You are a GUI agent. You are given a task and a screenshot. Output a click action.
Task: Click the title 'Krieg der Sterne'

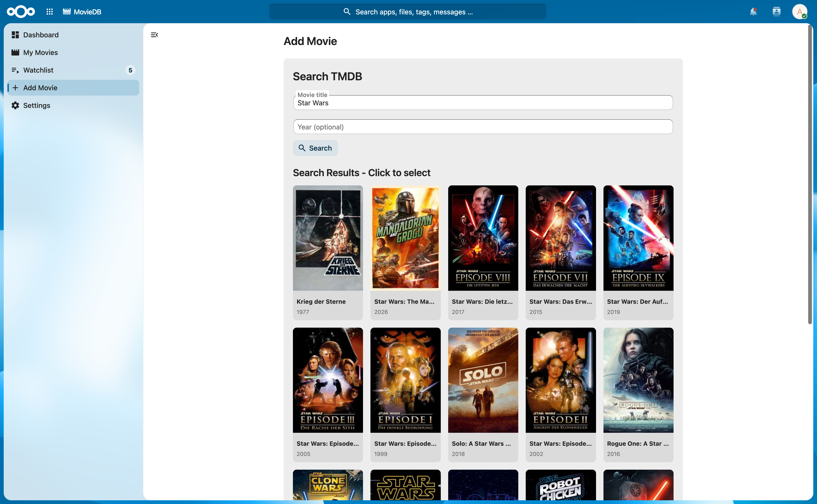321,301
